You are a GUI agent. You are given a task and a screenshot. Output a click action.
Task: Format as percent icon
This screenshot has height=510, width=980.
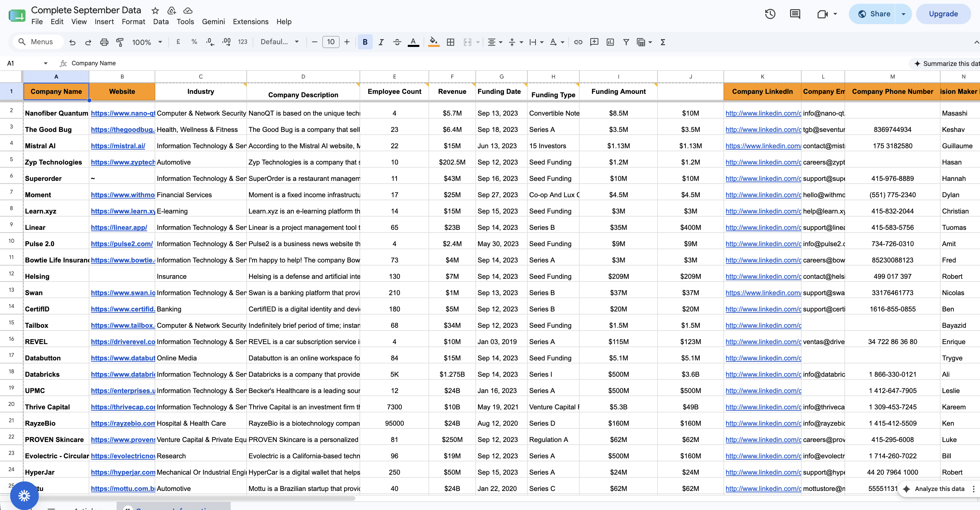(194, 42)
